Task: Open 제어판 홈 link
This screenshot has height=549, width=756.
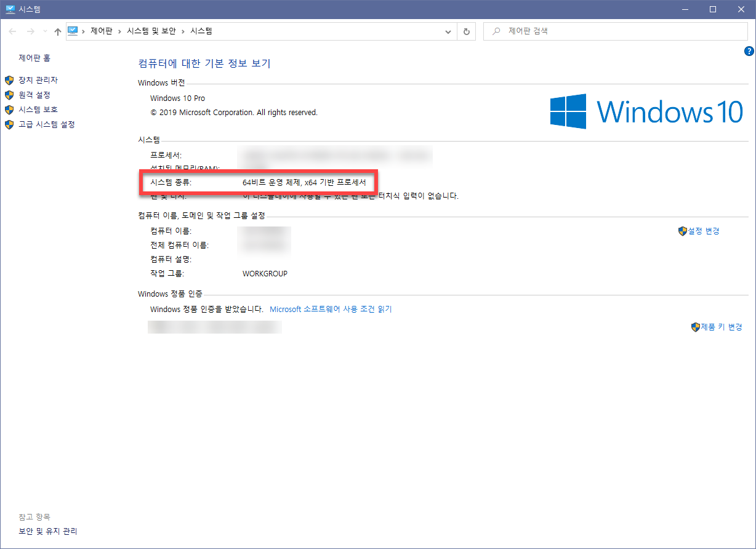Action: (34, 58)
